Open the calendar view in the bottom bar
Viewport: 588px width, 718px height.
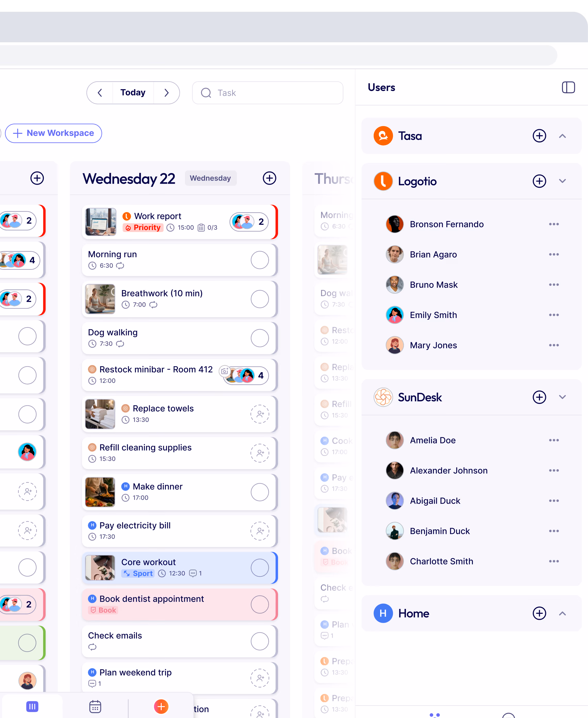(95, 706)
